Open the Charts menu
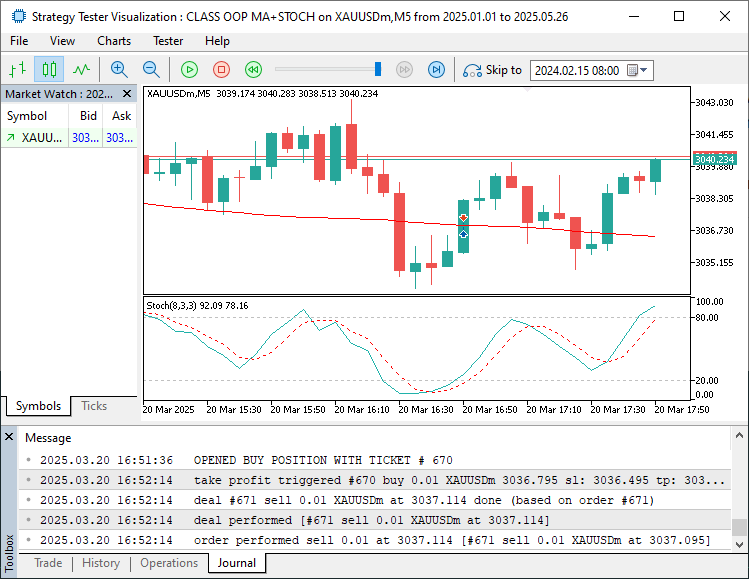Viewport: 749px width, 579px height. click(x=114, y=41)
